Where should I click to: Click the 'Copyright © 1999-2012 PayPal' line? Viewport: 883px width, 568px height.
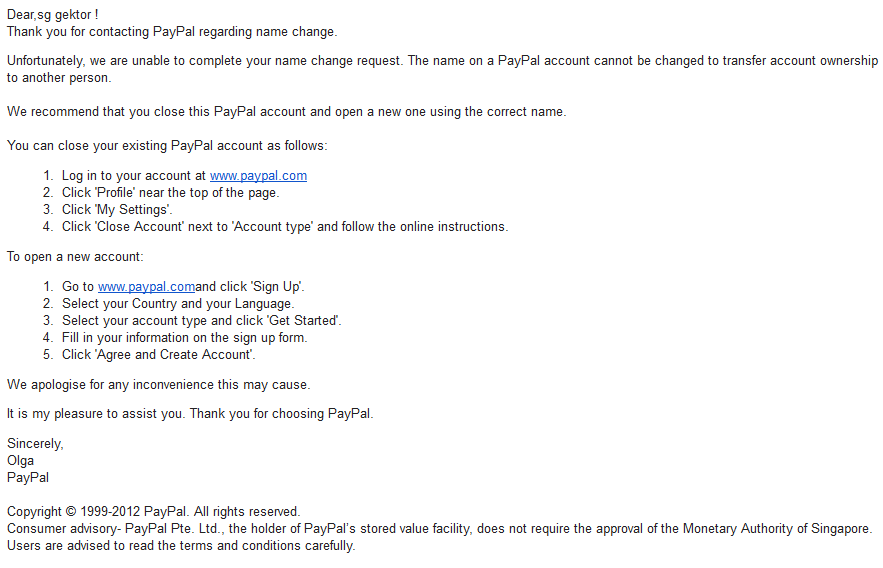click(x=153, y=512)
